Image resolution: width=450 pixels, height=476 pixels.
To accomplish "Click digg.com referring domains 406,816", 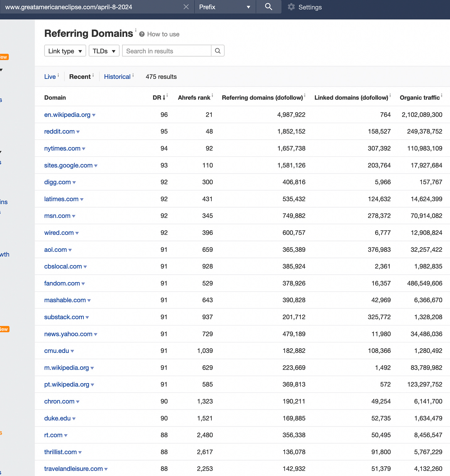I will (294, 182).
